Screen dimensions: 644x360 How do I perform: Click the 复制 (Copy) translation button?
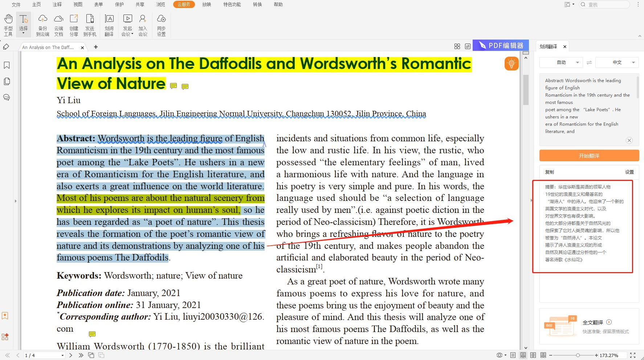click(x=549, y=172)
